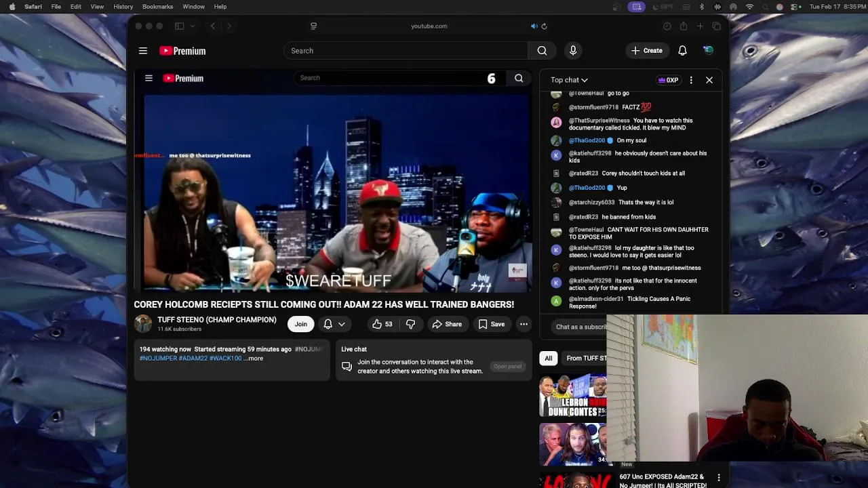
Task: Open Control Center in menu bar
Action: coord(795,7)
